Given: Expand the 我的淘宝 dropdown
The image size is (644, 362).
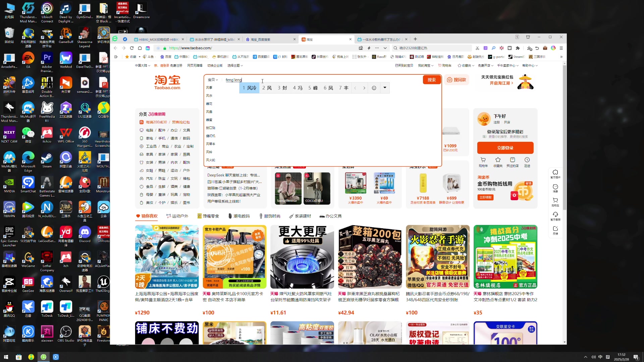Looking at the screenshot, I should click(426, 65).
